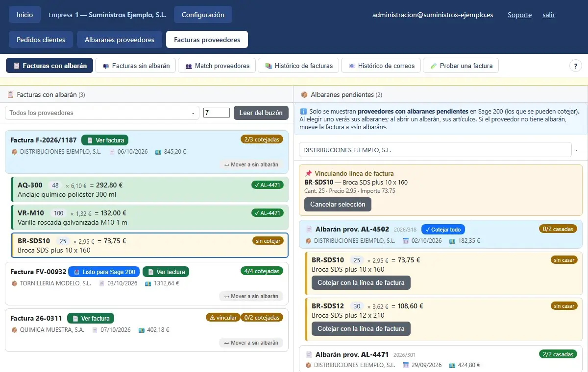Click the 4/4 cotejadas badge

click(x=262, y=271)
